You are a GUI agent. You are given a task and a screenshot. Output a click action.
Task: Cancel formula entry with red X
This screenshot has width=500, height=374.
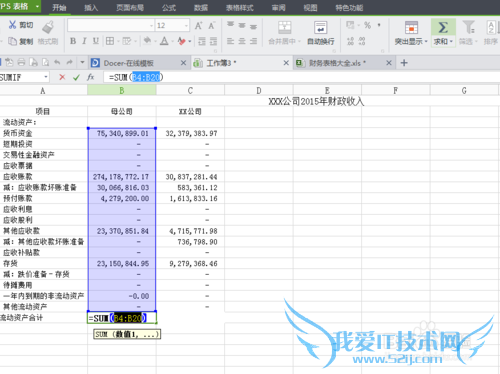tap(62, 77)
